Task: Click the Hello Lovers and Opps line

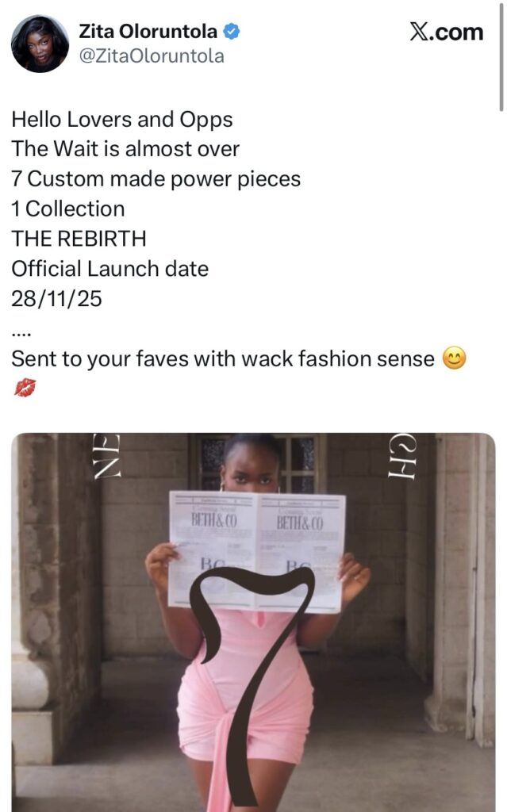Action: pyautogui.click(x=122, y=120)
